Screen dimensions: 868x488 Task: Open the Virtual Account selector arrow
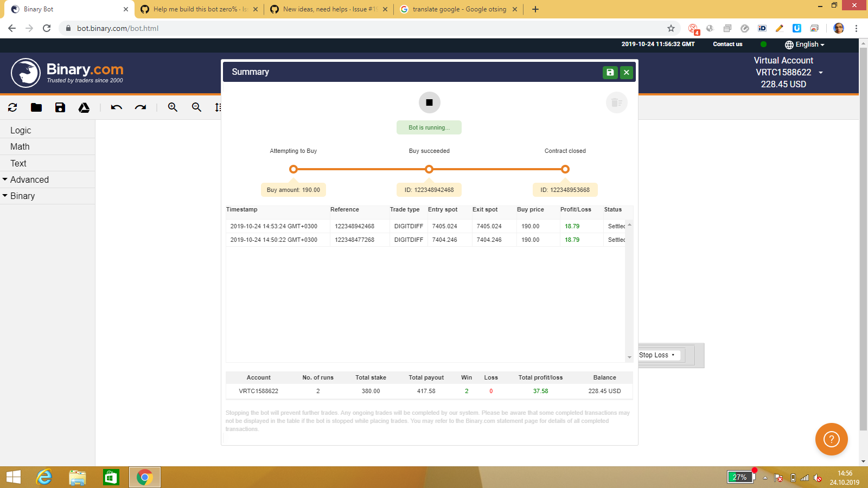pyautogui.click(x=821, y=72)
